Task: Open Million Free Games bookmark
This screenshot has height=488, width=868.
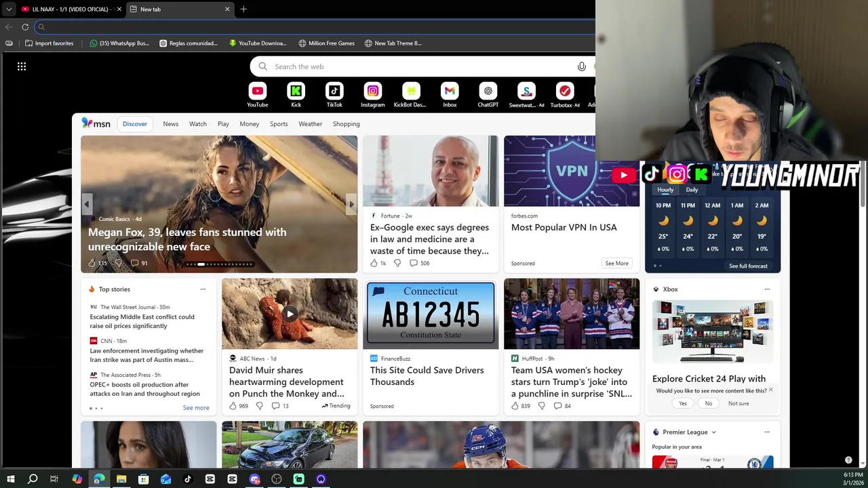Action: coord(326,43)
